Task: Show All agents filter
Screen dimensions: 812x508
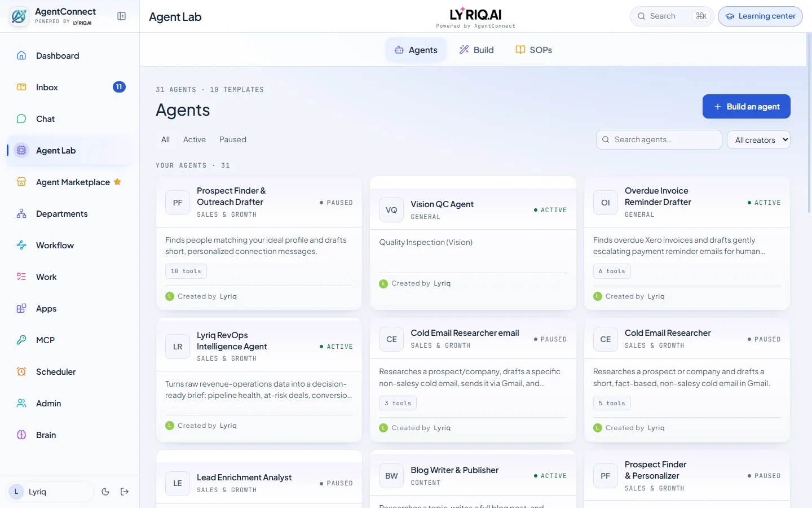Action: point(165,139)
